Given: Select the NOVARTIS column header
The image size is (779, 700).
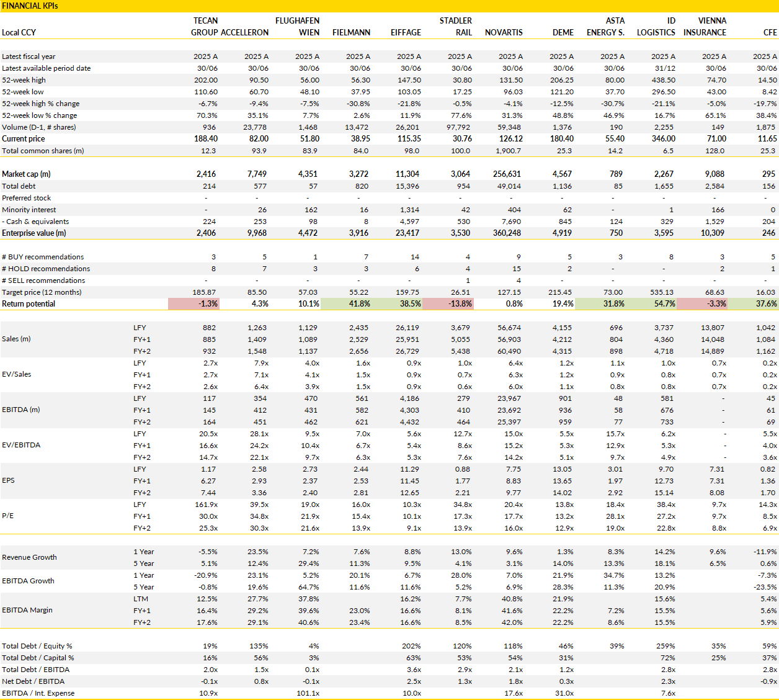Looking at the screenshot, I should tap(504, 33).
